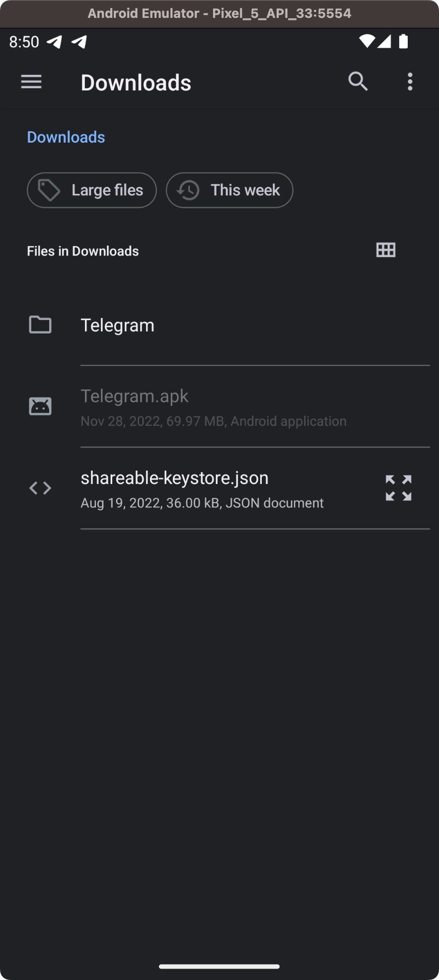This screenshot has height=980, width=439.
Task: Tap the search magnifier icon
Action: click(358, 82)
